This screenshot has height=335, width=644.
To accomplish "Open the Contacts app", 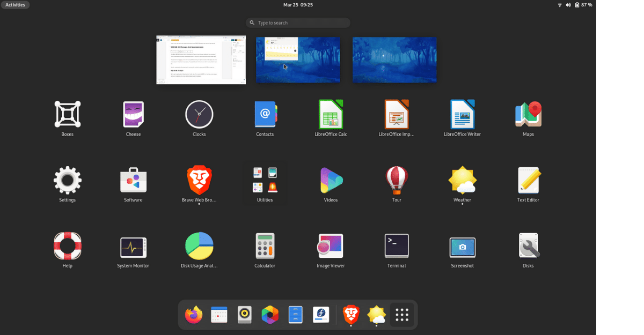I will [265, 114].
